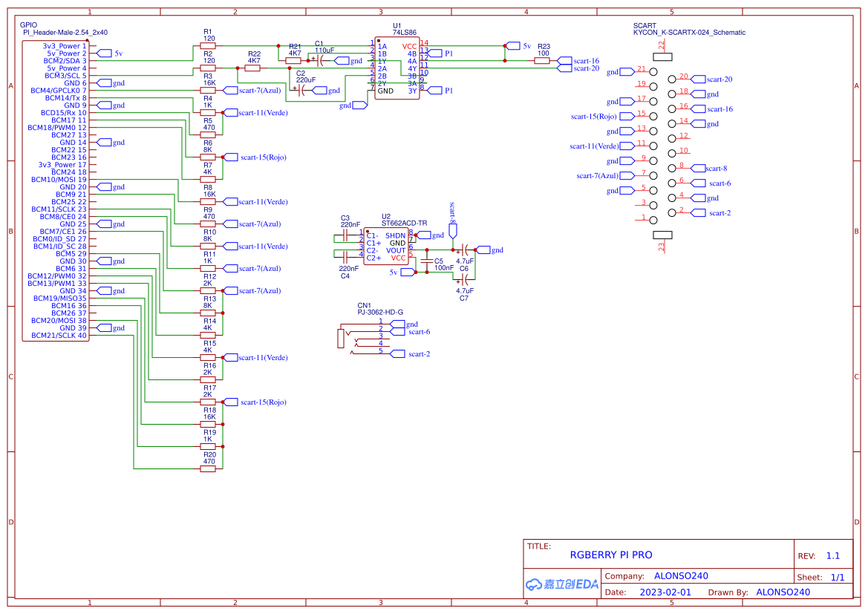The width and height of the screenshot is (868, 614).
Task: Click the REV value 1.1 field
Action: [x=832, y=555]
